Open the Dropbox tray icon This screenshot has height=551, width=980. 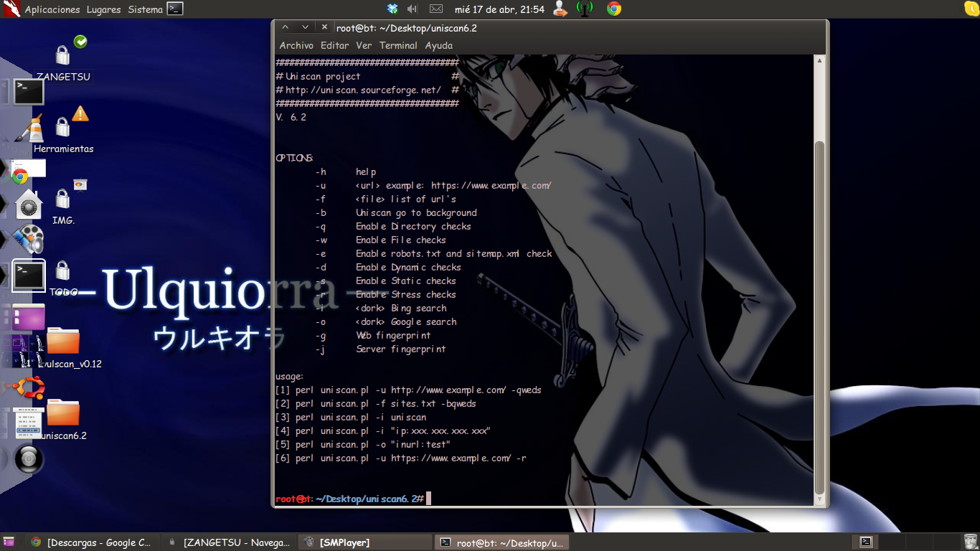click(x=392, y=9)
